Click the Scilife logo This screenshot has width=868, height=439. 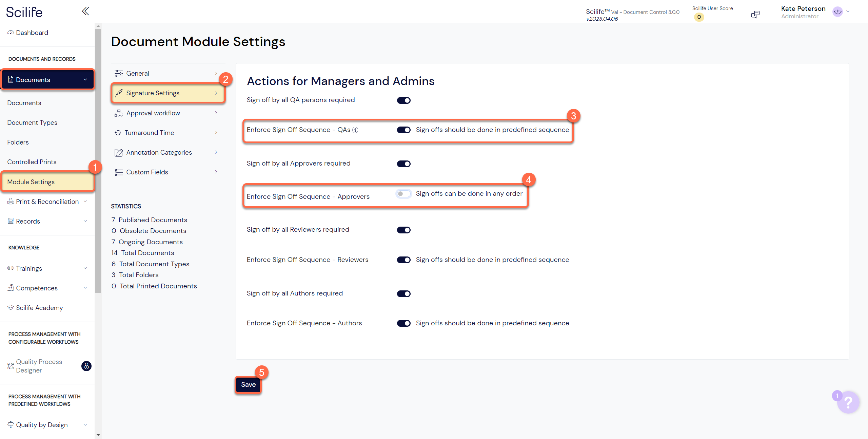click(24, 12)
